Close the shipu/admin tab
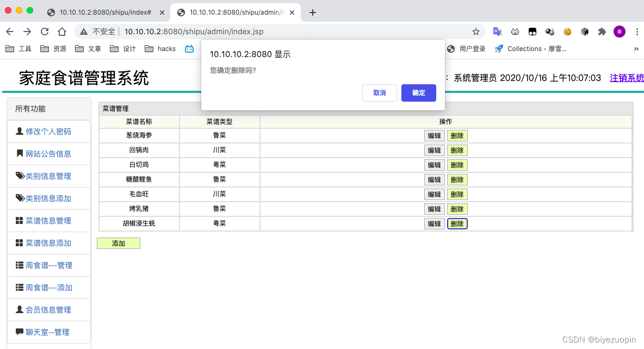The height and width of the screenshot is (349, 644). 292,13
